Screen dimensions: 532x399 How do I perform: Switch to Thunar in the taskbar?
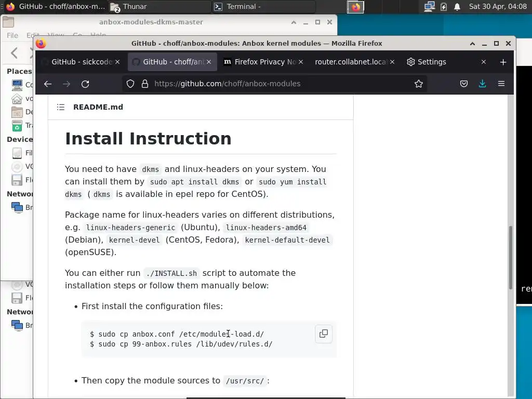coord(159,6)
